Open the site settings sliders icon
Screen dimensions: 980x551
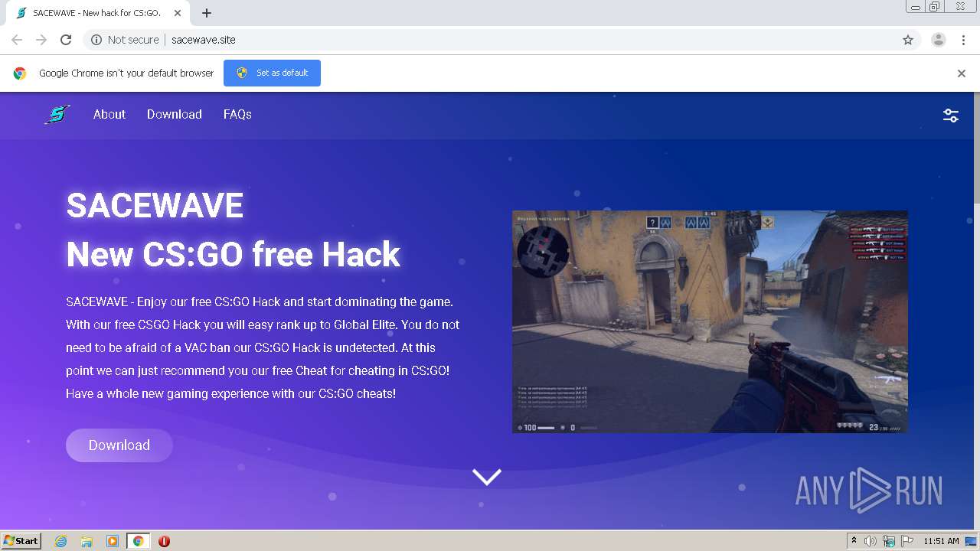coord(951,116)
